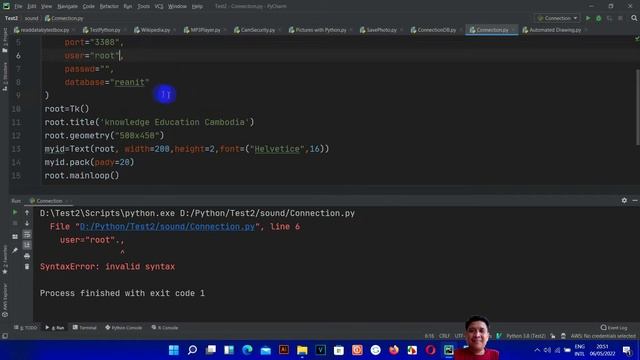
Task: Open Windows taskbar search
Action: tap(192, 350)
